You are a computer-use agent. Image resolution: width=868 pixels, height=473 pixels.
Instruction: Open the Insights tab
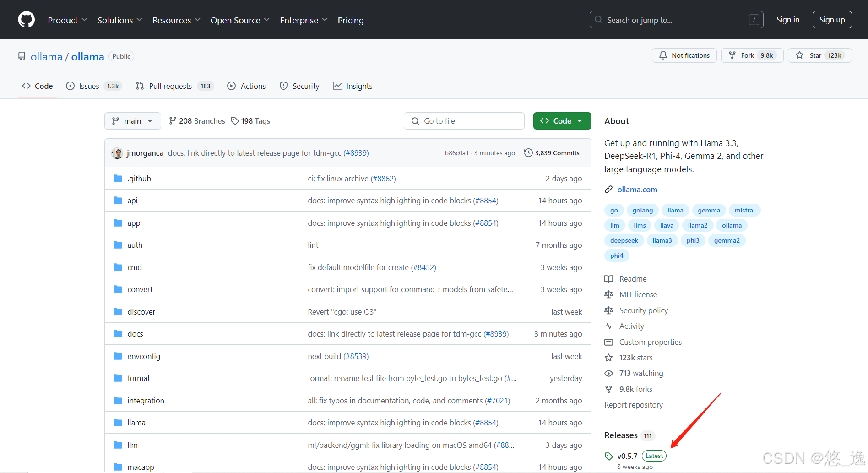(353, 86)
